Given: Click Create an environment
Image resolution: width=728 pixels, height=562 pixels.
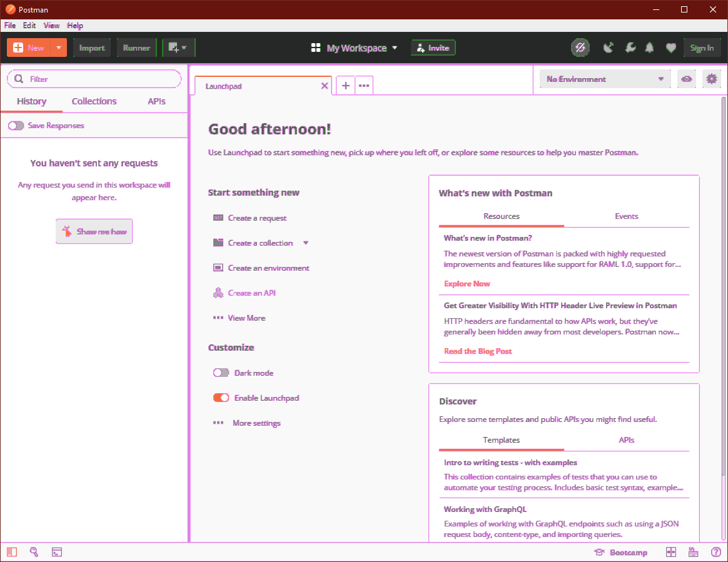Looking at the screenshot, I should pos(268,268).
